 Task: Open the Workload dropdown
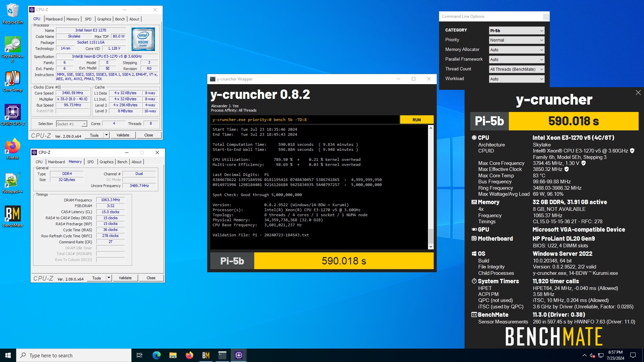517,79
